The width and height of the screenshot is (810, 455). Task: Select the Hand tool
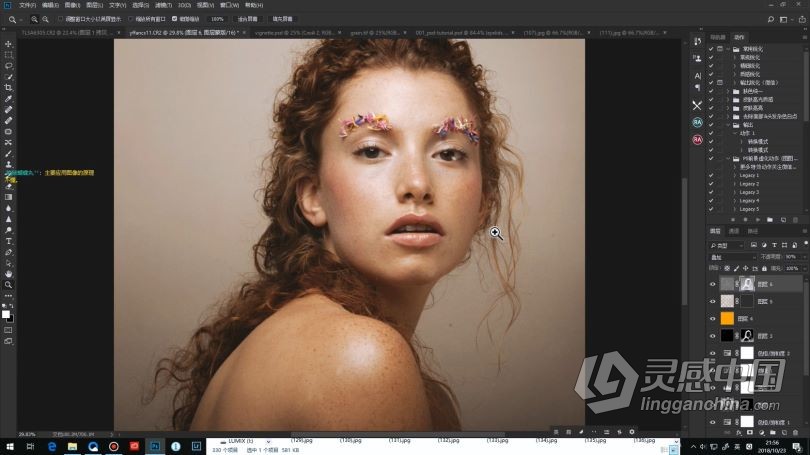(9, 273)
